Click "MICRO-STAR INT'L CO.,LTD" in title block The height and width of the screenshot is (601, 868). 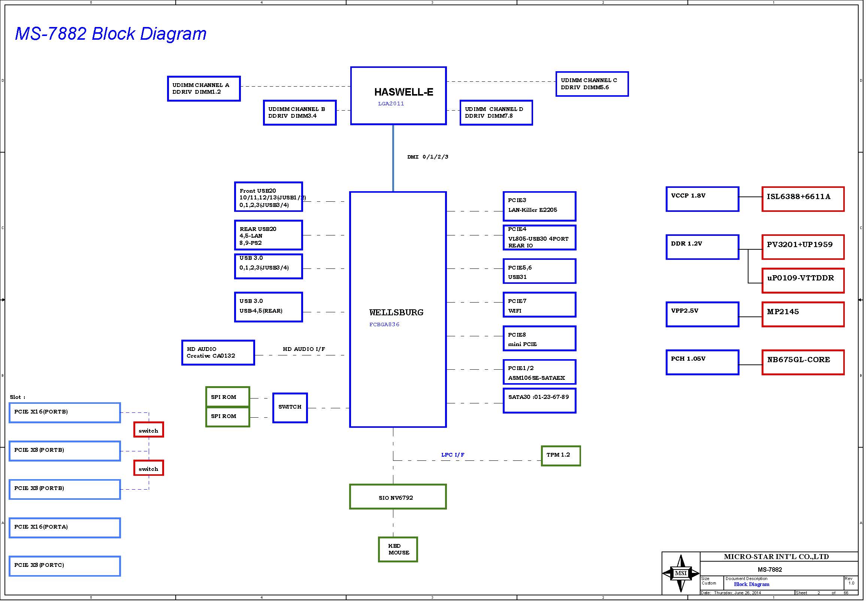coord(776,556)
